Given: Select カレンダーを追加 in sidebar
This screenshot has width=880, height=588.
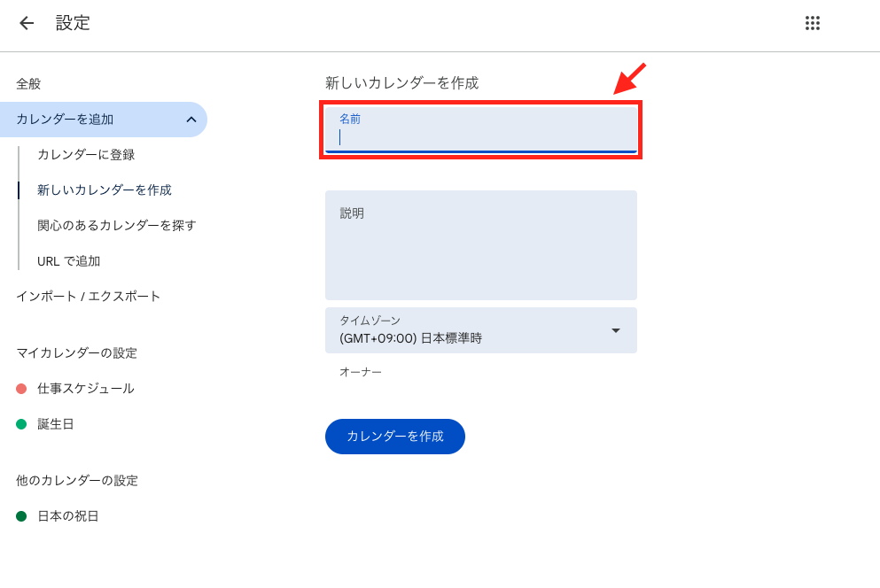Looking at the screenshot, I should [x=104, y=120].
